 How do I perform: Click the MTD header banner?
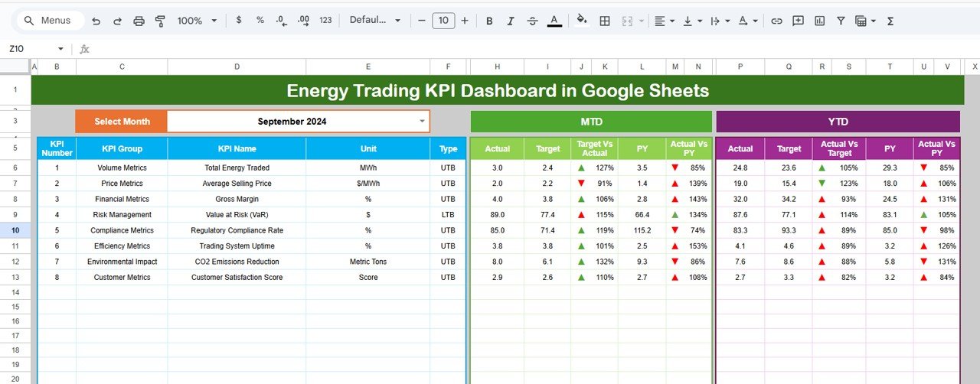[x=591, y=121]
